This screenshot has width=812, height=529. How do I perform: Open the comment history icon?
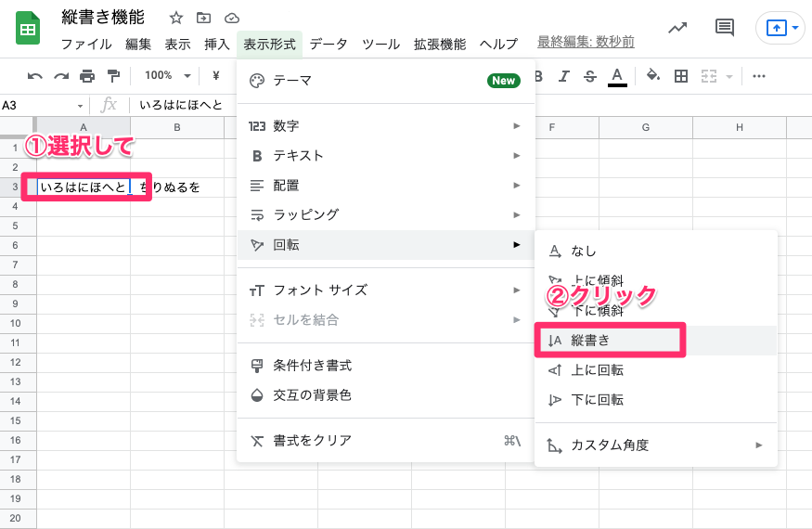click(724, 28)
